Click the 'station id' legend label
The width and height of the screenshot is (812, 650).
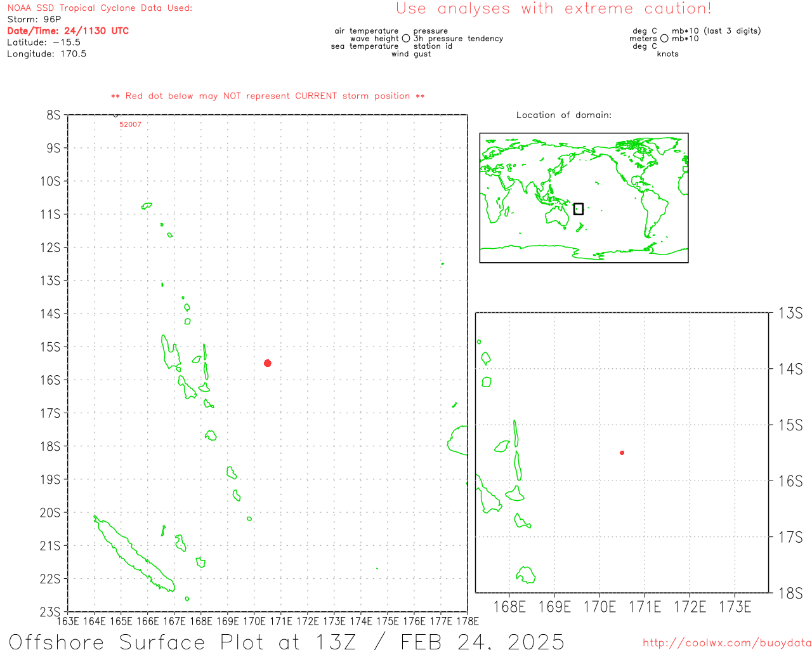coord(433,46)
